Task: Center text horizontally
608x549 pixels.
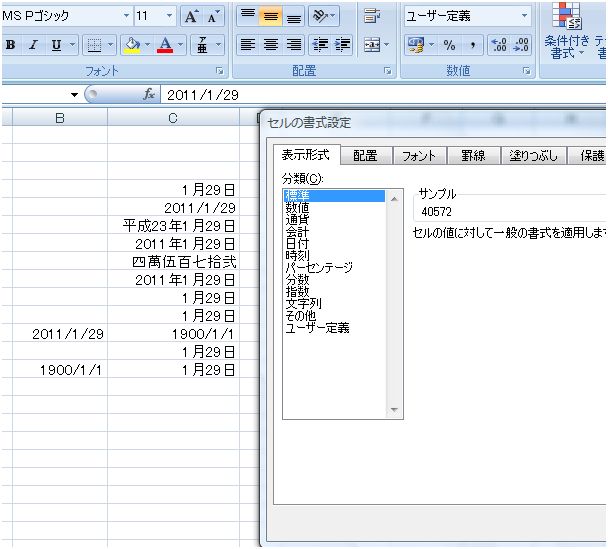Action: pos(271,45)
